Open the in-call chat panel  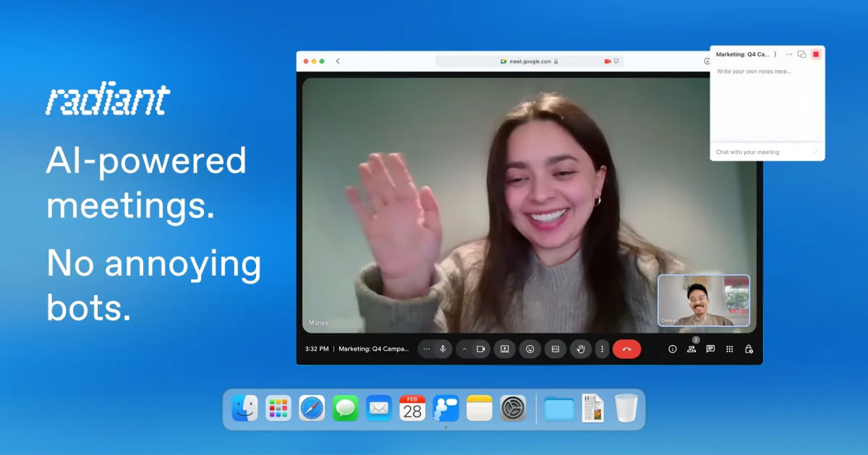click(x=710, y=349)
